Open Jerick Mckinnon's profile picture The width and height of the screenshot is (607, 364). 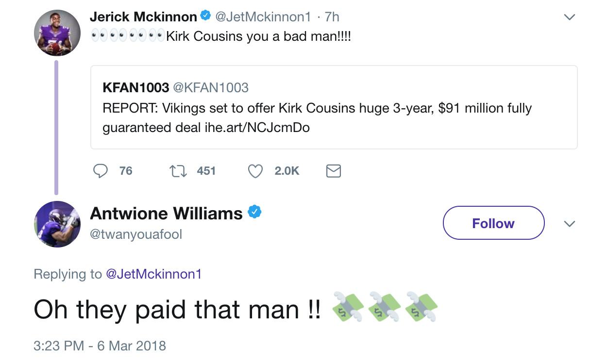click(x=57, y=33)
